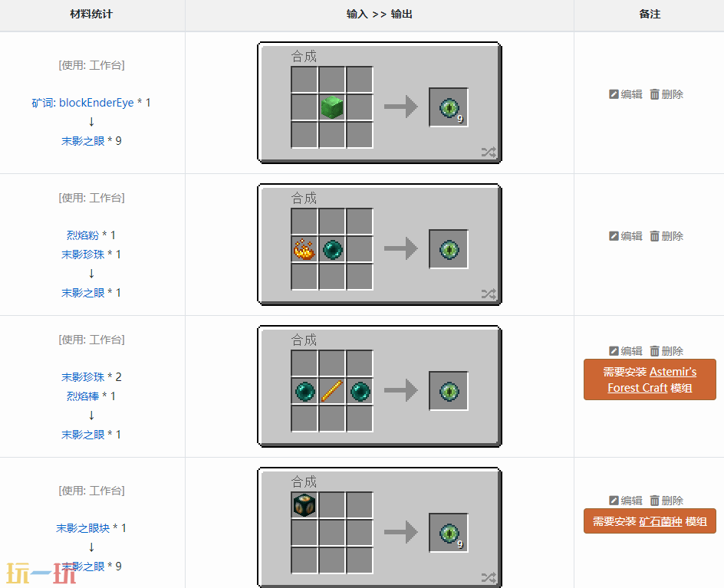Open the 矿石菌种 mod link
The height and width of the screenshot is (588, 724).
coord(661,521)
